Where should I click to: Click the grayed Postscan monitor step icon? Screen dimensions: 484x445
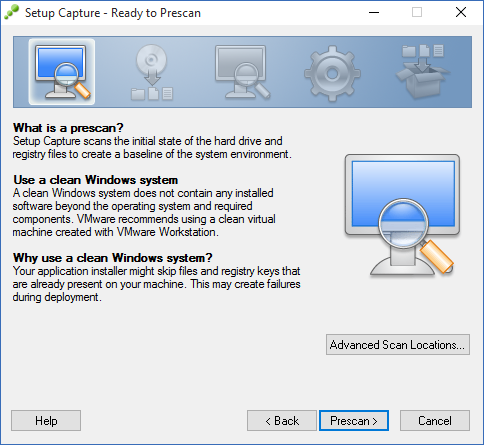click(242, 72)
